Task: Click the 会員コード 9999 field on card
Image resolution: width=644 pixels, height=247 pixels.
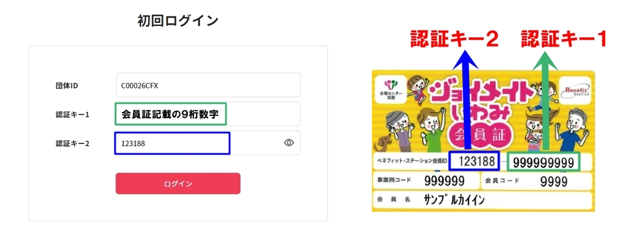Action: (x=536, y=181)
